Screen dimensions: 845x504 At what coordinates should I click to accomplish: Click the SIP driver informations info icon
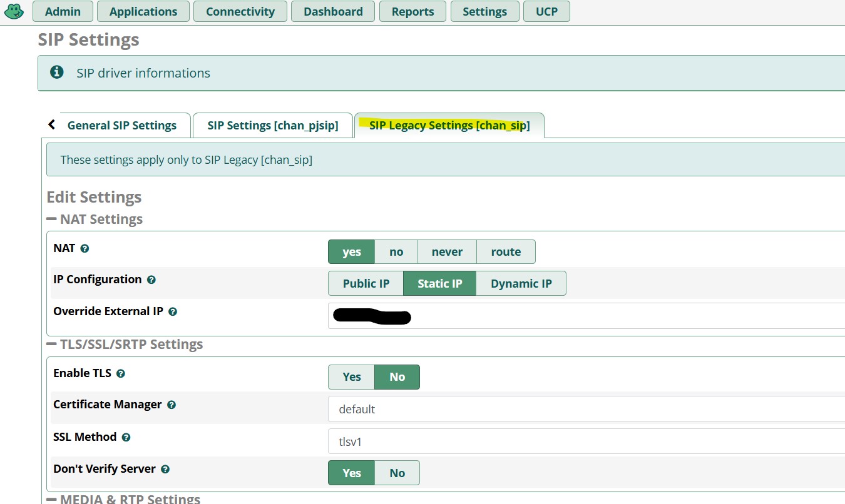click(x=57, y=73)
